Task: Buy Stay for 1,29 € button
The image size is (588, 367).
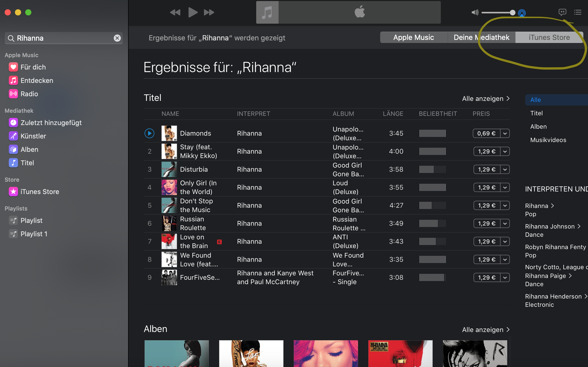Action: coord(487,151)
